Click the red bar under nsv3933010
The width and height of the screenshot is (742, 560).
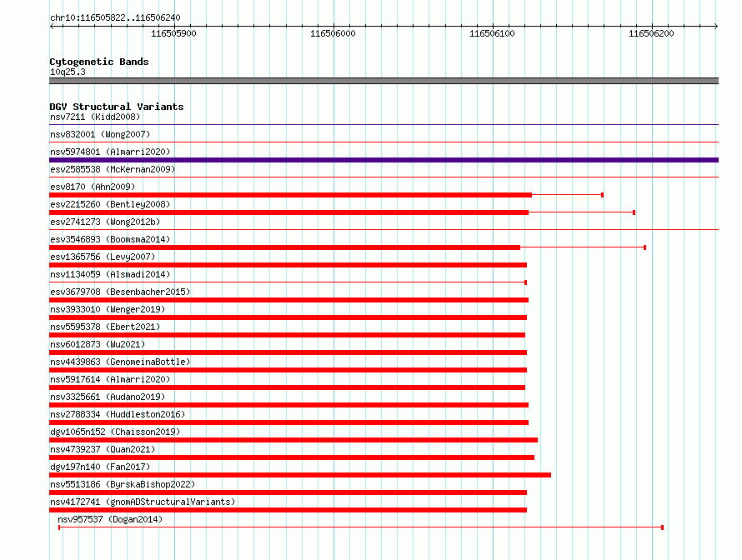tap(288, 317)
